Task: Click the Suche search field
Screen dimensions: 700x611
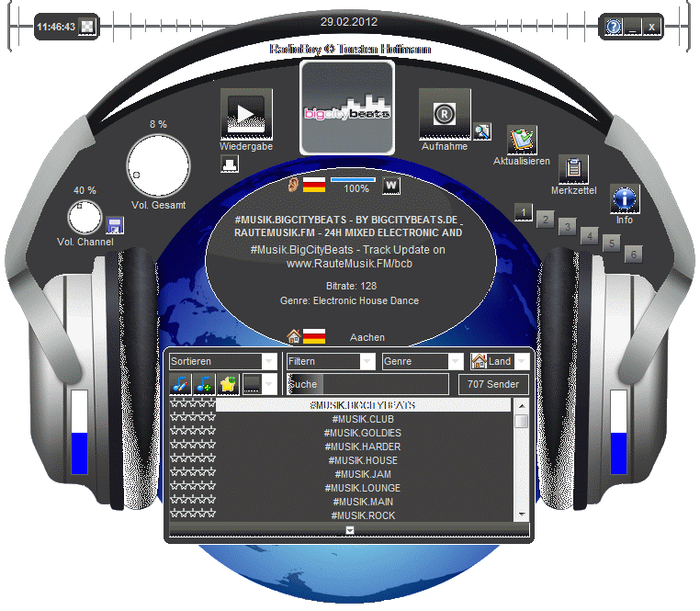Action: [x=367, y=384]
